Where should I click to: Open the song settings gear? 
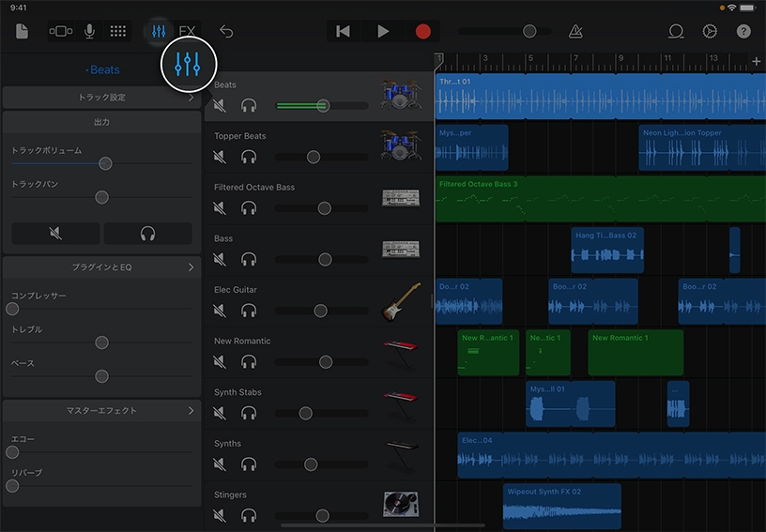click(710, 31)
